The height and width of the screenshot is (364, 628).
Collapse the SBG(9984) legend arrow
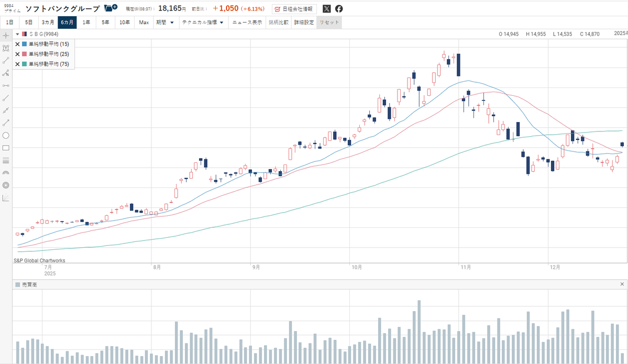pos(17,34)
